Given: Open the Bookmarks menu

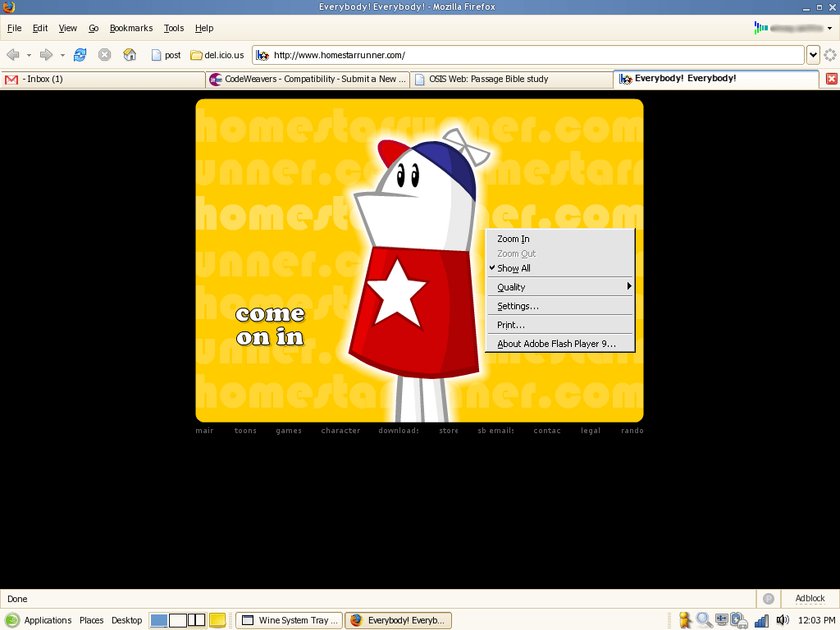Looking at the screenshot, I should click(131, 29).
